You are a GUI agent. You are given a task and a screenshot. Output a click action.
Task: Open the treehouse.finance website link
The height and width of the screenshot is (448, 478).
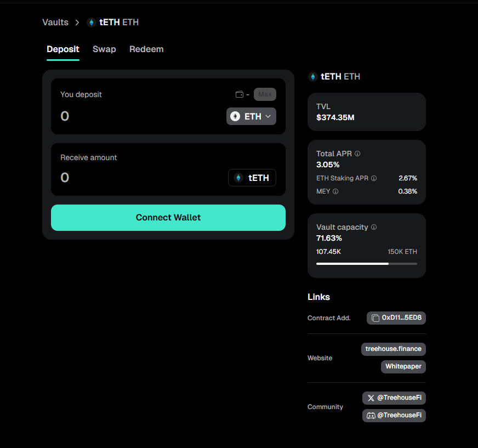(393, 349)
